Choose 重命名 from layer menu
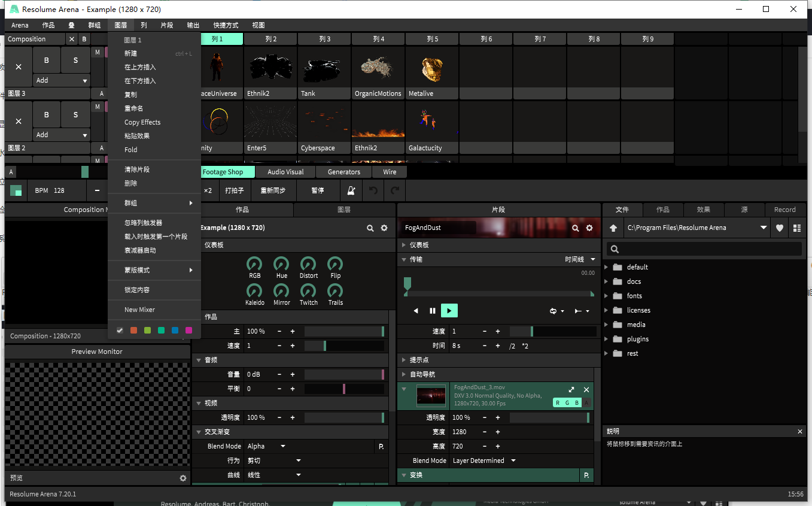 (133, 108)
